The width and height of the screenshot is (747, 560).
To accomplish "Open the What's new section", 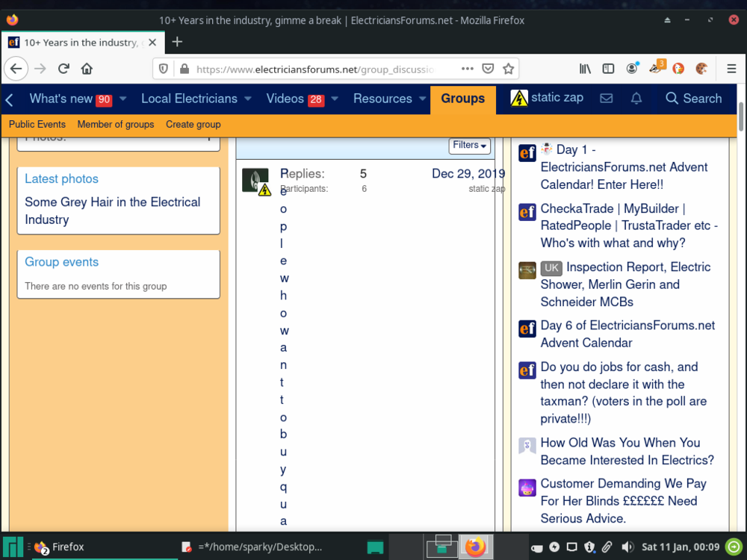I will [x=61, y=99].
